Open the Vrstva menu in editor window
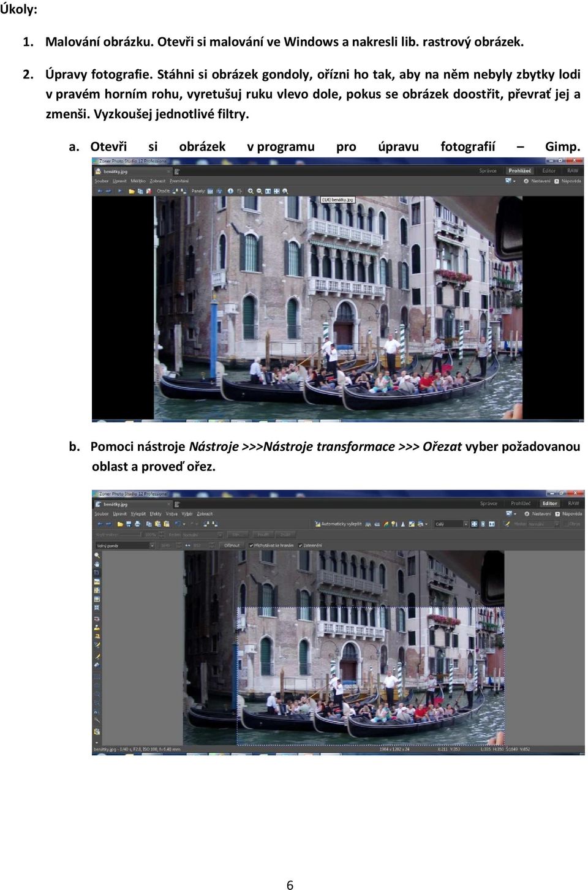The height and width of the screenshot is (890, 588). 171,514
